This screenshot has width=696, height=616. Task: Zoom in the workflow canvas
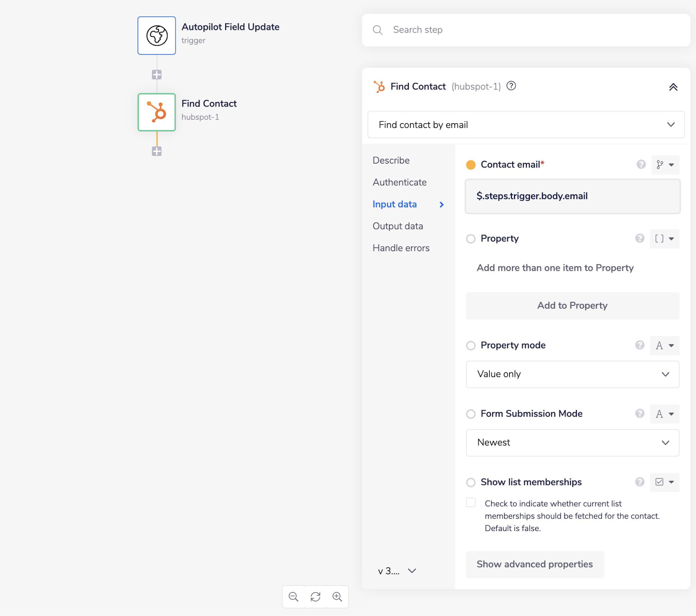pos(337,597)
